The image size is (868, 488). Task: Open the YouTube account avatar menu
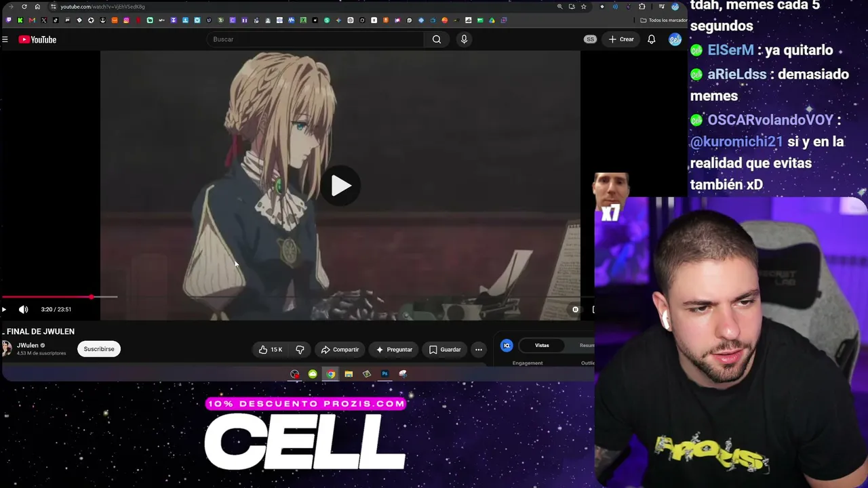675,39
